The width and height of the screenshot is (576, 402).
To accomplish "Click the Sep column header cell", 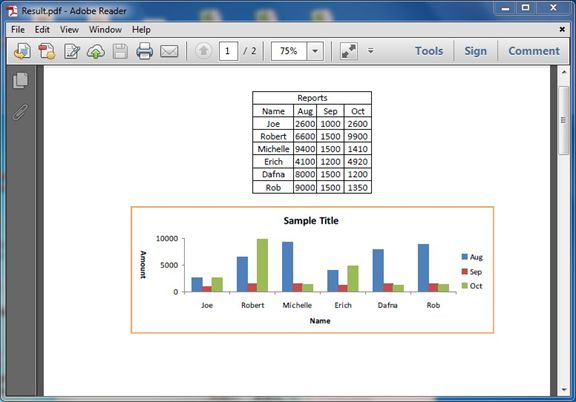I will 330,111.
